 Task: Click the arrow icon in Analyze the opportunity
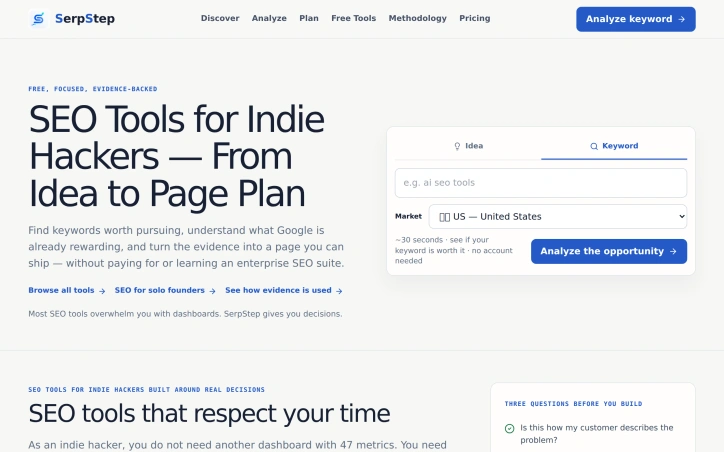pos(673,252)
